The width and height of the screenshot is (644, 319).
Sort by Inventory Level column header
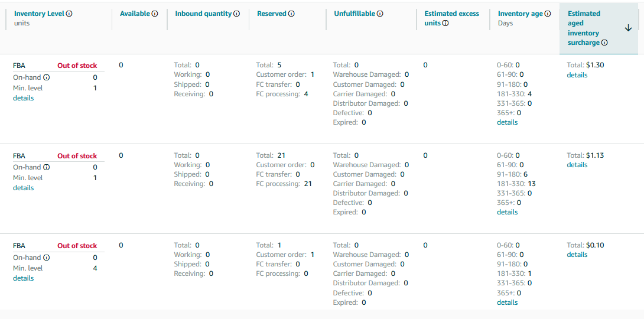pos(39,14)
